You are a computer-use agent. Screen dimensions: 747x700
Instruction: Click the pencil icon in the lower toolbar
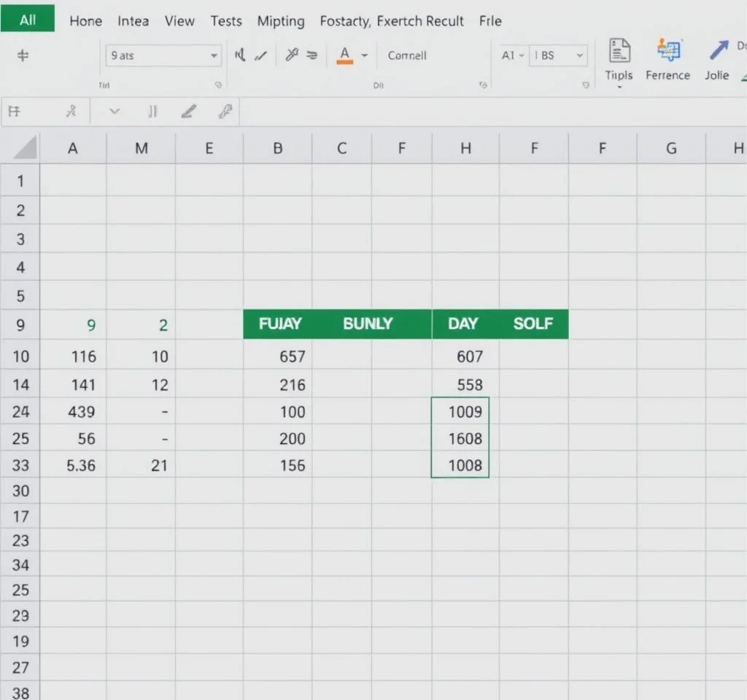pos(188,112)
